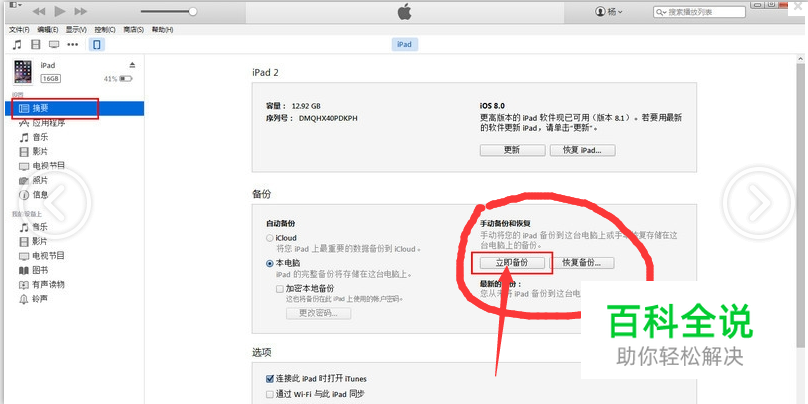Open the 编辑(E) menu
Screen dimensions: 808x404
tap(47, 29)
